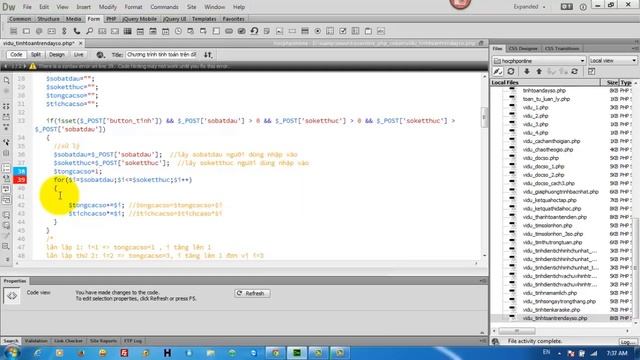Image resolution: width=640 pixels, height=360 pixels.
Task: Insert a Label, last Form toolbar icon
Action: tap(381, 31)
